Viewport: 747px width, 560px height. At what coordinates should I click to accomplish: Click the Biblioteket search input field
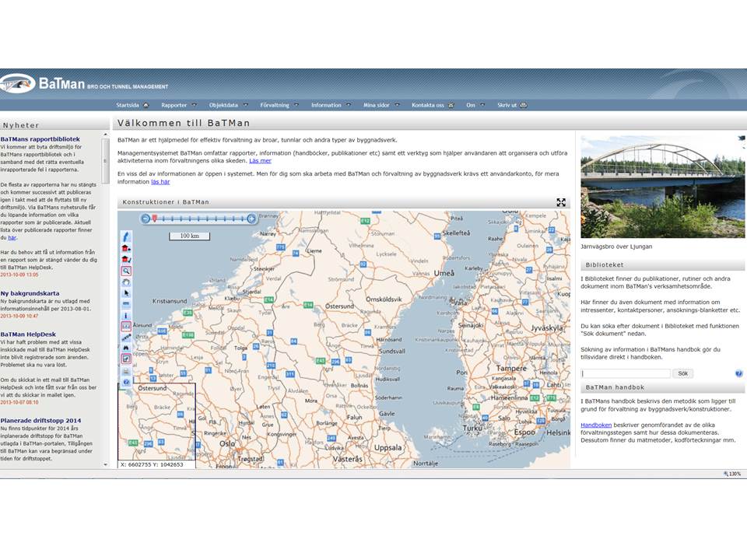626,373
